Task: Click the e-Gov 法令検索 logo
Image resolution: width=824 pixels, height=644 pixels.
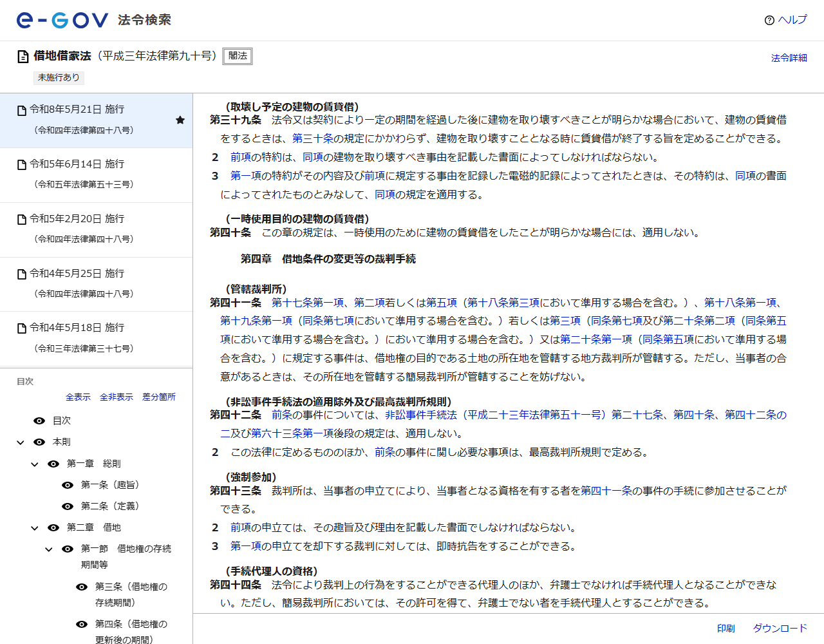Action: [94, 20]
